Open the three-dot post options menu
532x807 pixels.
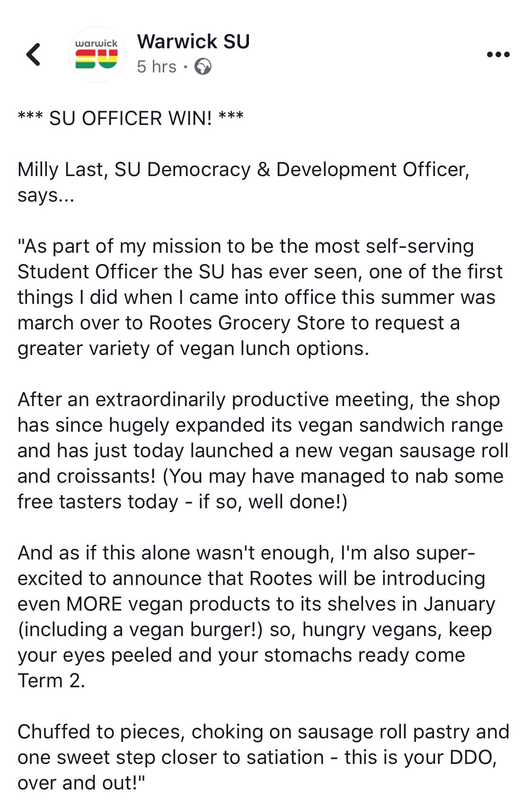coord(498,54)
